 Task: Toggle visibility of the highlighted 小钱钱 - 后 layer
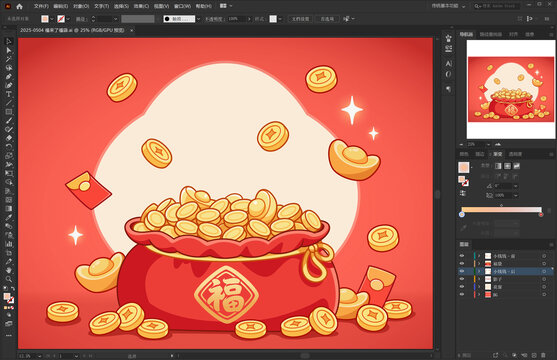point(462,271)
